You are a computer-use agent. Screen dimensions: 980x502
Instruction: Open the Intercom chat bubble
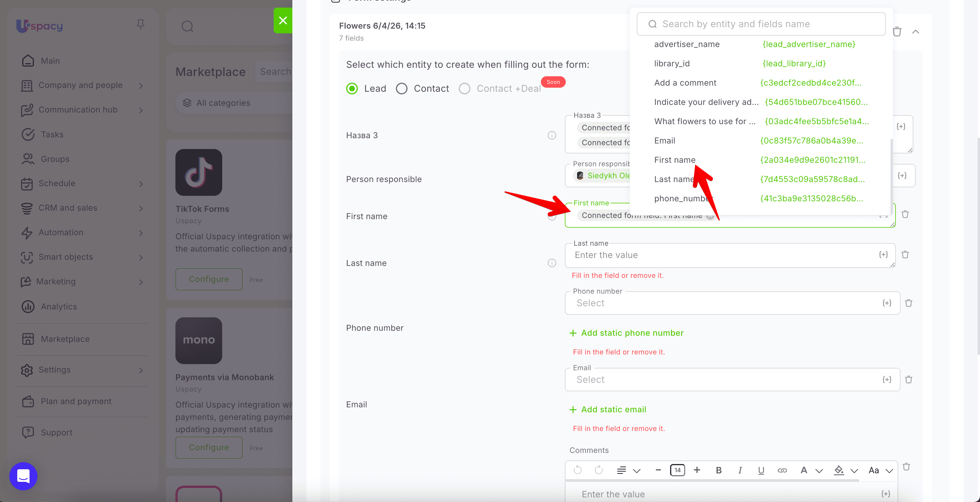(23, 476)
